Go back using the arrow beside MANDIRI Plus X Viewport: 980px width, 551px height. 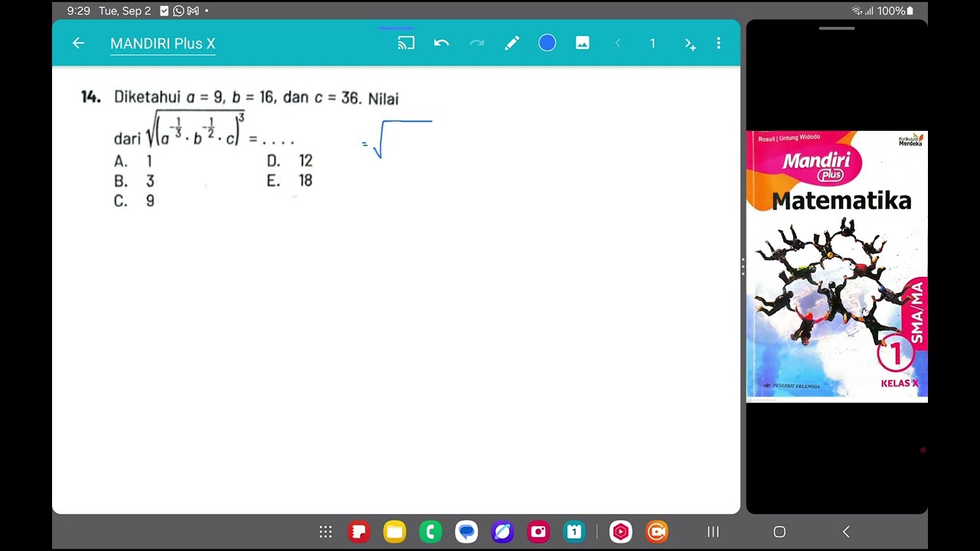click(78, 44)
